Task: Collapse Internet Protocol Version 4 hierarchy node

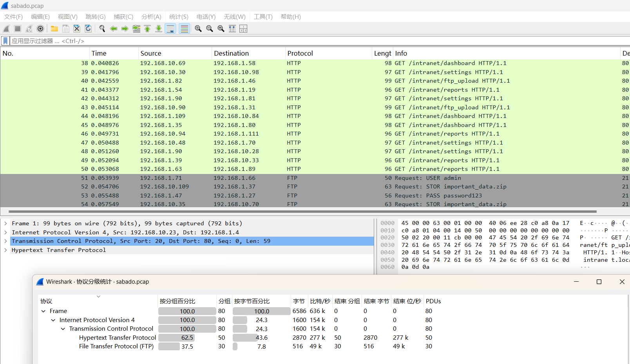Action: [53, 320]
